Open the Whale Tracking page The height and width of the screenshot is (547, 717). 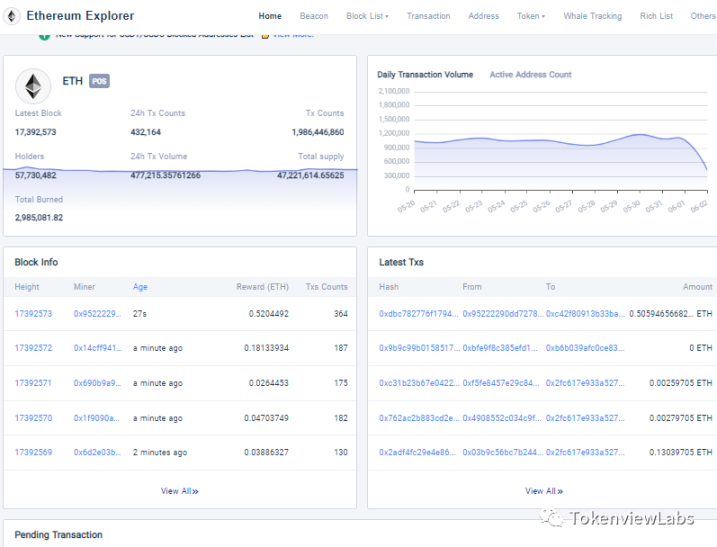(592, 16)
